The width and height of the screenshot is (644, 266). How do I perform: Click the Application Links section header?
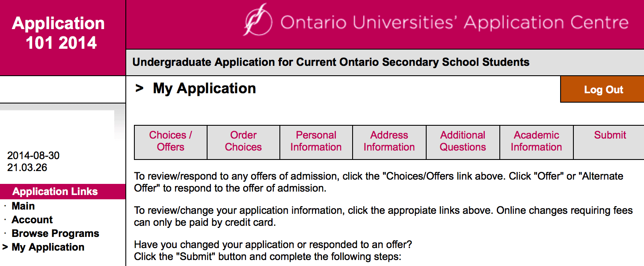coord(55,192)
